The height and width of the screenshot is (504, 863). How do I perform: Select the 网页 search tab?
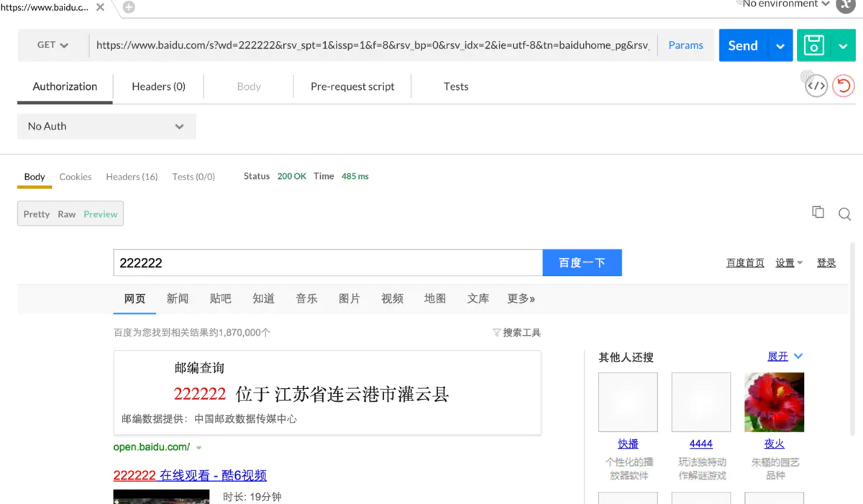pyautogui.click(x=134, y=299)
